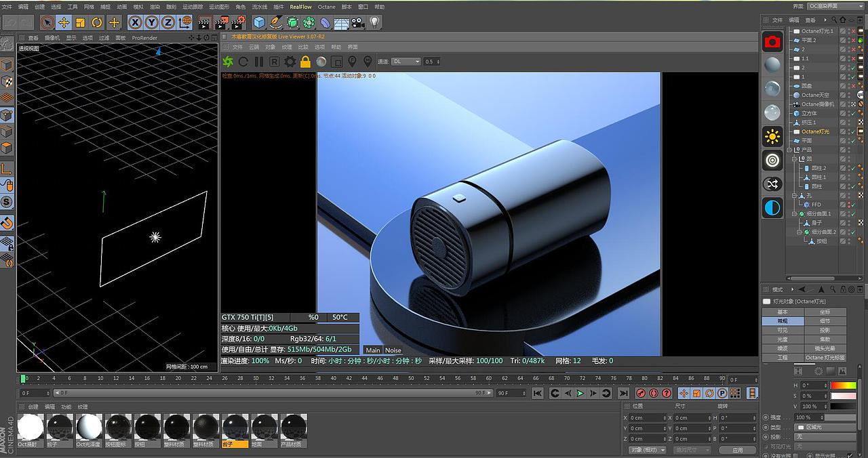This screenshot has width=868, height=458.
Task: Click the position X input field
Action: tap(648, 418)
